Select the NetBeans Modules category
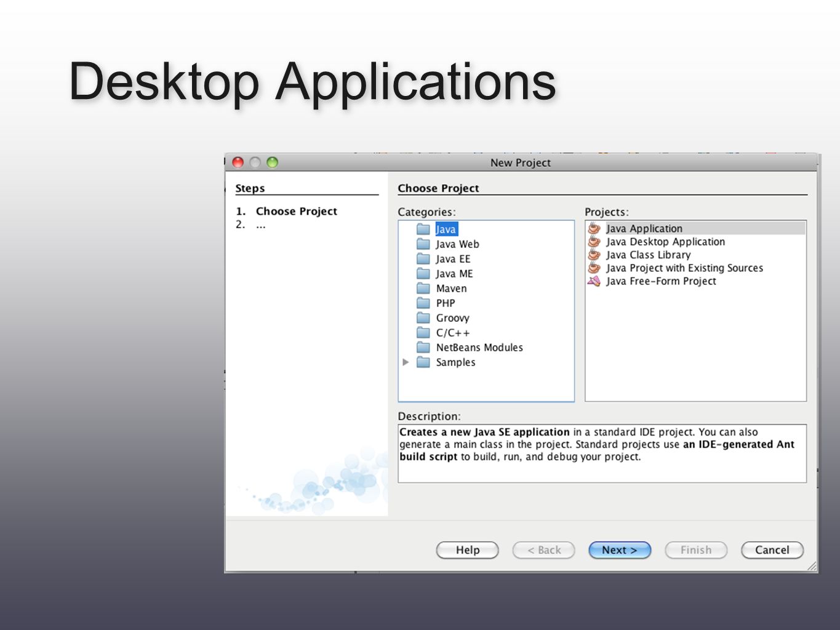The height and width of the screenshot is (630, 840). (x=479, y=347)
